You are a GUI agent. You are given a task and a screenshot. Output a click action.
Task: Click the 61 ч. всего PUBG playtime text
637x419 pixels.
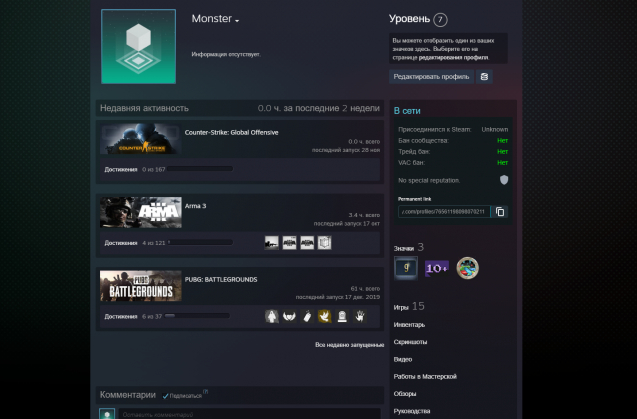click(365, 289)
